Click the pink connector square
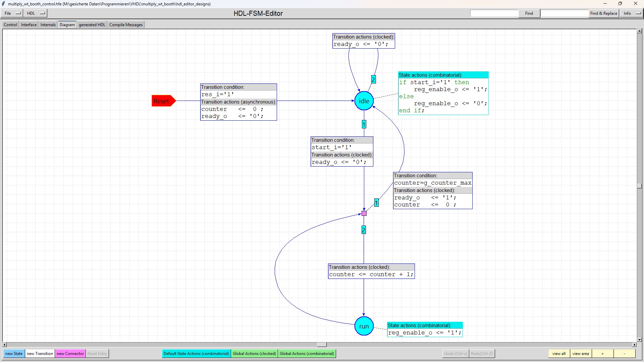This screenshot has width=644, height=362. click(x=364, y=214)
